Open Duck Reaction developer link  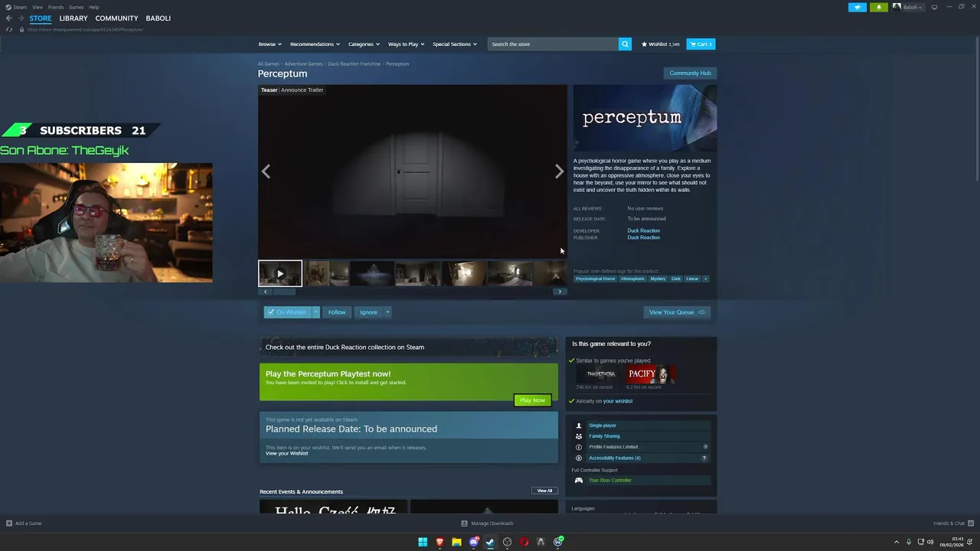[x=643, y=230]
